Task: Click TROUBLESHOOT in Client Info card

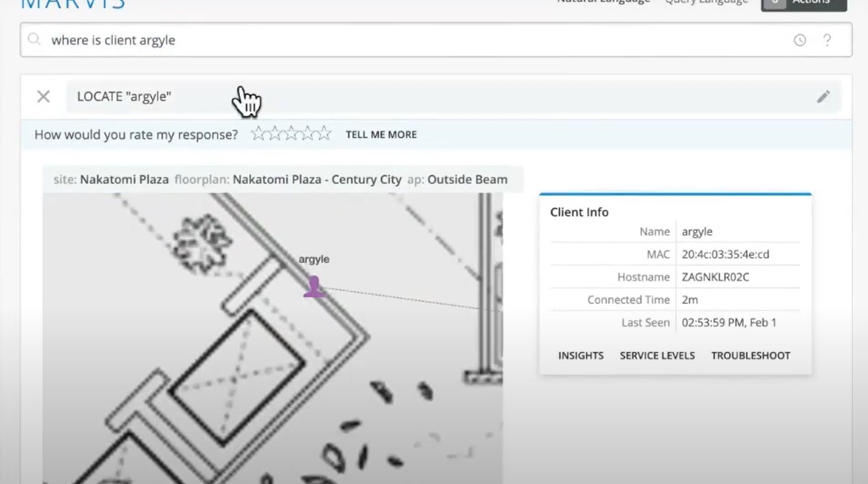Action: tap(751, 355)
